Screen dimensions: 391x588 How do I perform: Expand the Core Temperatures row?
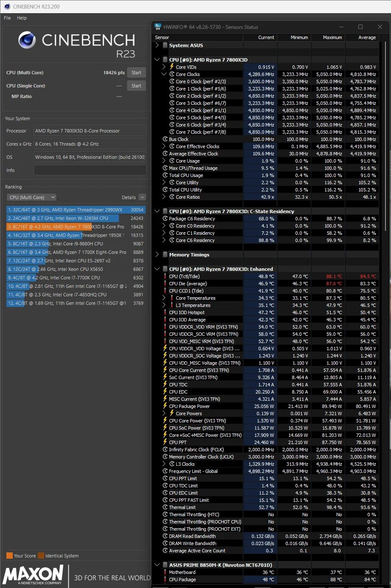164,298
